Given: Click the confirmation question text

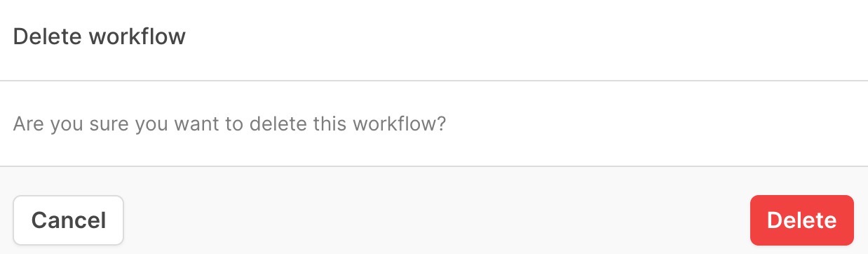Looking at the screenshot, I should tap(230, 125).
